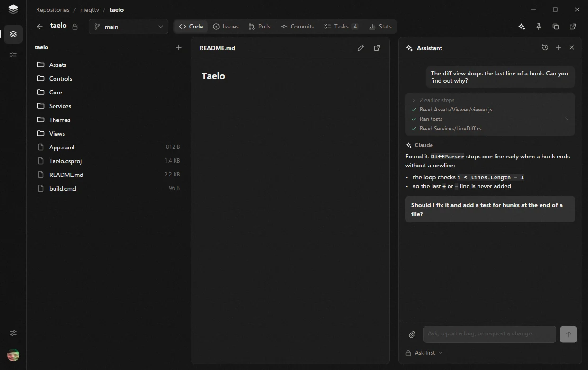Toggle the assistant sparkle icon in toolbar

pyautogui.click(x=522, y=27)
